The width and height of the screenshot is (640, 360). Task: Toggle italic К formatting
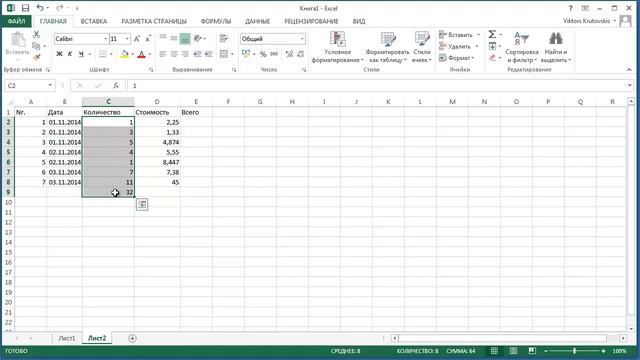pyautogui.click(x=70, y=54)
